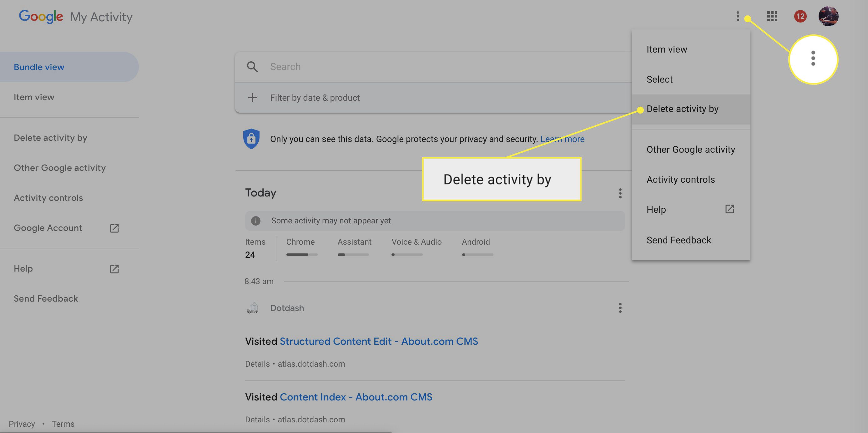Viewport: 868px width, 433px height.
Task: Choose Activity controls in the dropdown menu
Action: click(x=691, y=180)
